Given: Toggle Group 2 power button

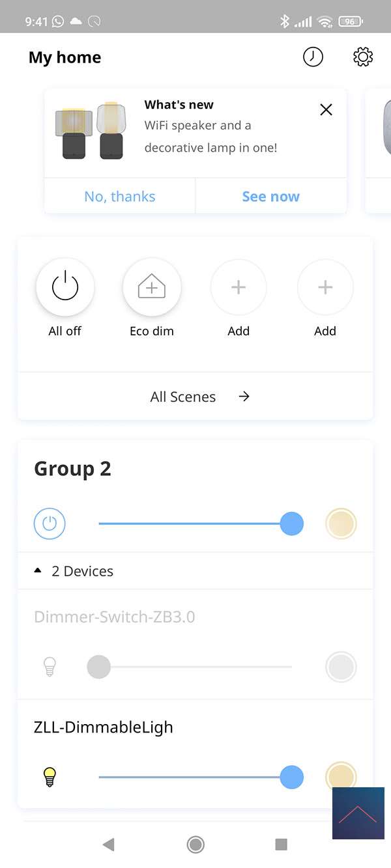Looking at the screenshot, I should tap(50, 524).
